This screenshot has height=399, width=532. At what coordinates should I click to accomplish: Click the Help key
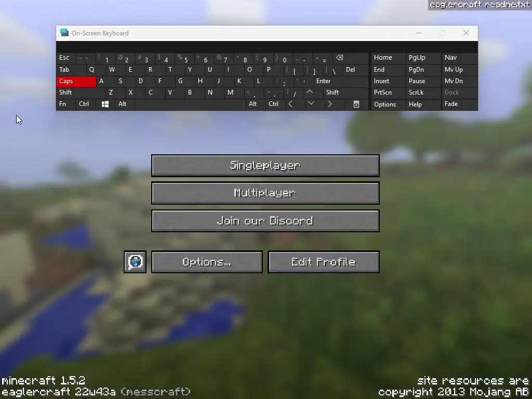(x=423, y=104)
